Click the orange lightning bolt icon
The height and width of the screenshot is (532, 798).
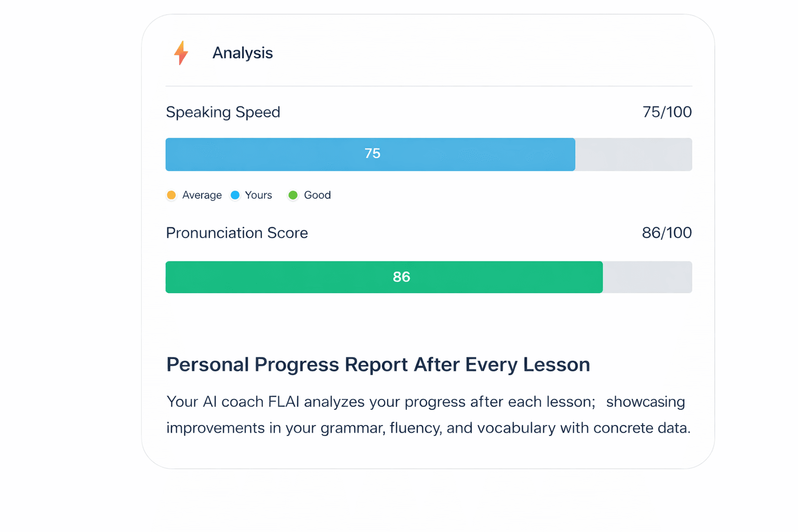click(181, 52)
